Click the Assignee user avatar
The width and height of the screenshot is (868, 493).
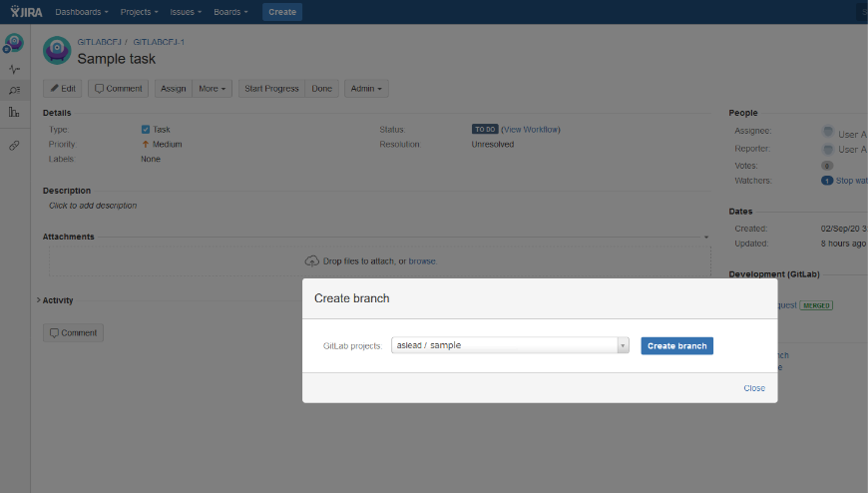828,132
